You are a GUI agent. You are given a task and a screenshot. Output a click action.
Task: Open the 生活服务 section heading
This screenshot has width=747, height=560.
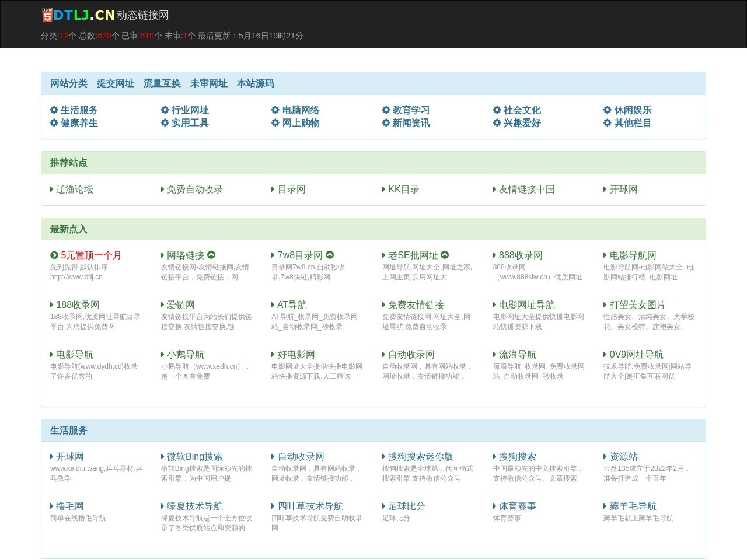pos(69,430)
